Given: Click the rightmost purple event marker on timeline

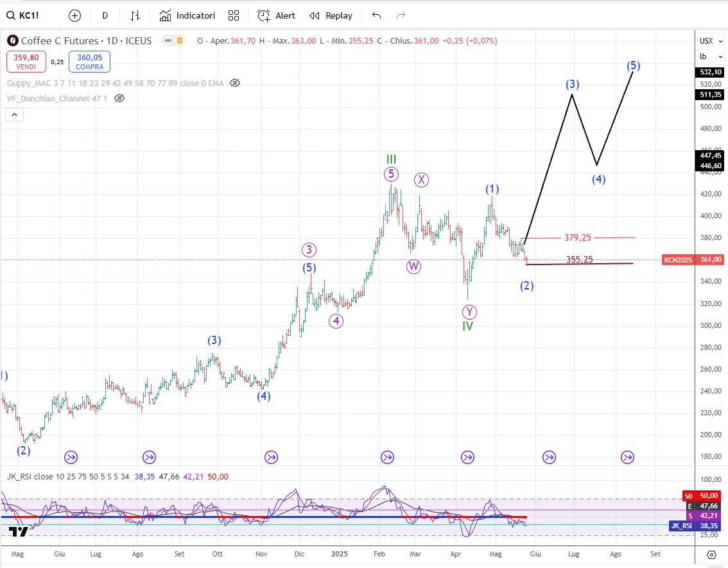Looking at the screenshot, I should click(x=627, y=457).
